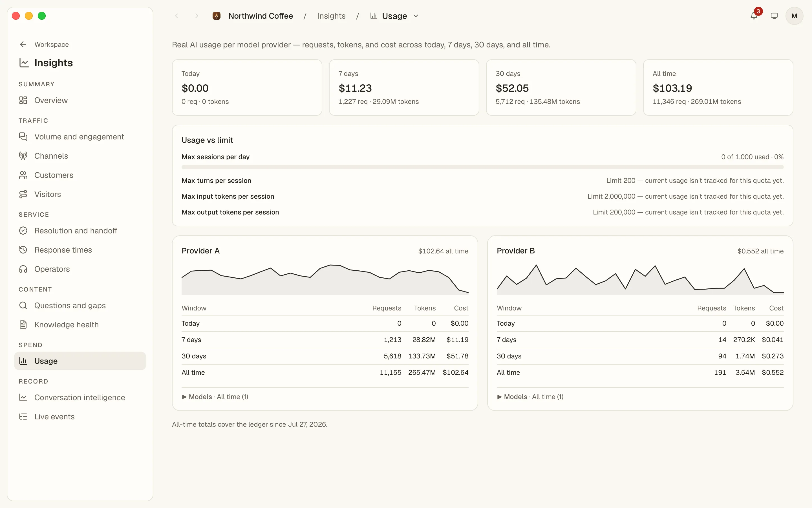Go back with the left chevron arrow
This screenshot has height=508, width=812.
[176, 16]
